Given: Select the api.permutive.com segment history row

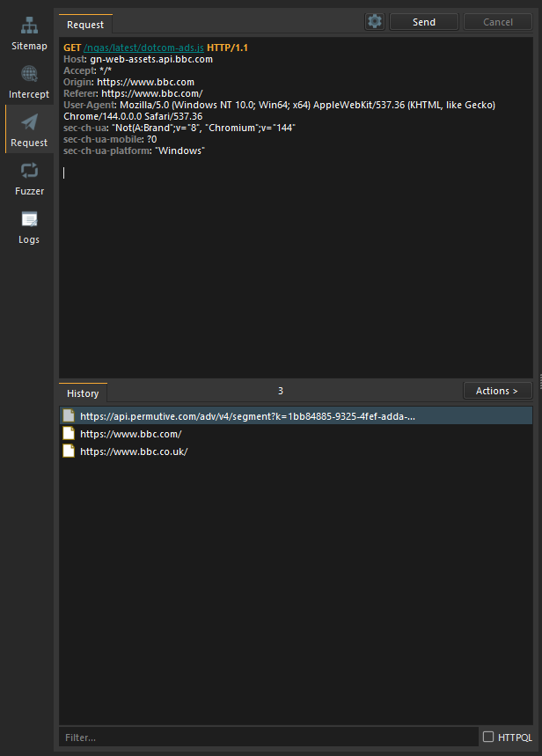Looking at the screenshot, I should tap(296, 415).
